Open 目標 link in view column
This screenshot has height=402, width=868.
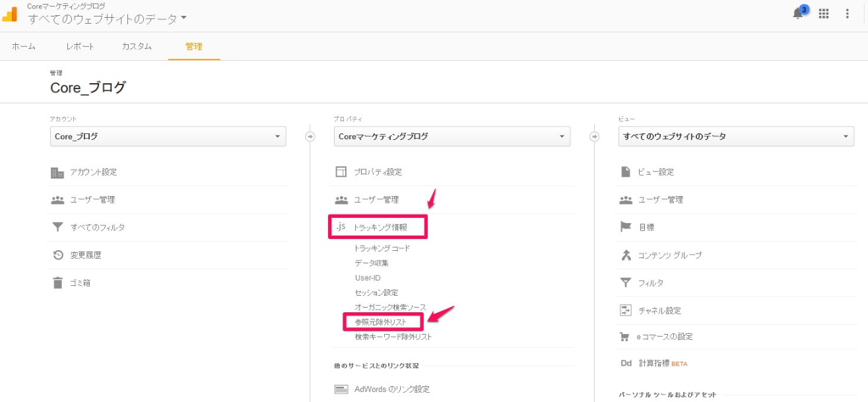coord(647,227)
